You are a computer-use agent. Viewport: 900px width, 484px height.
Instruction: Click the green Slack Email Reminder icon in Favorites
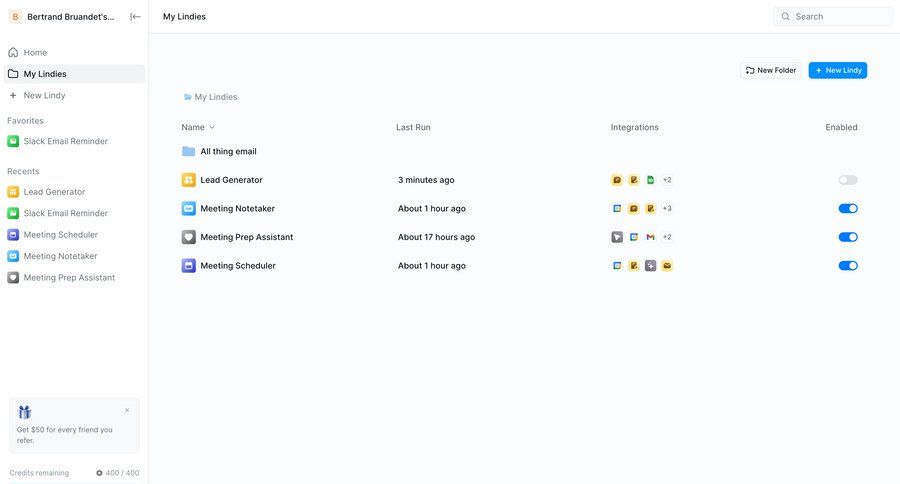point(13,141)
